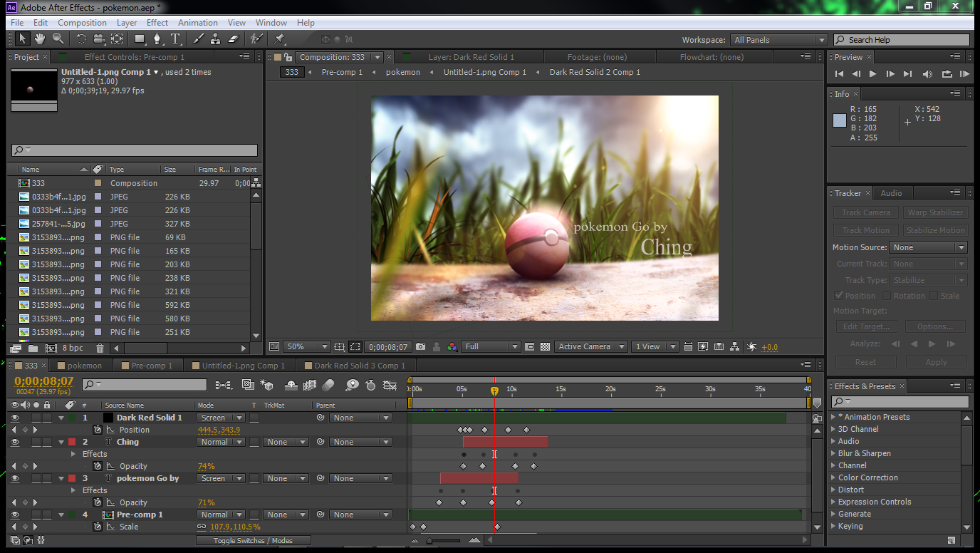This screenshot has height=553, width=980.
Task: Open the Full resolution dropdown
Action: click(x=491, y=347)
